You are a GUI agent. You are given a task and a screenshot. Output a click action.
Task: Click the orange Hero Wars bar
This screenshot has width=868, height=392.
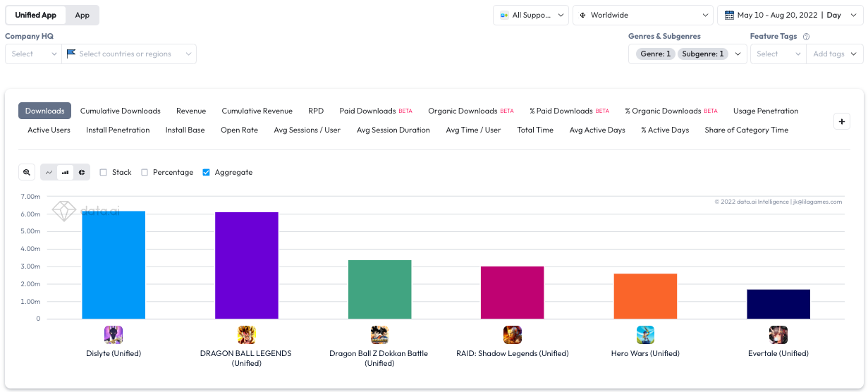[x=645, y=296]
